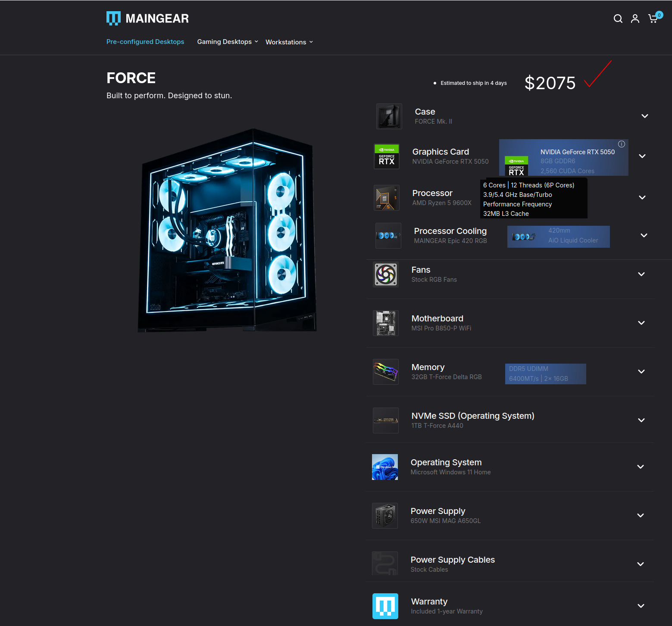The width and height of the screenshot is (672, 626).
Task: Click the Graphics Card GeForce RTX icon
Action: [387, 156]
